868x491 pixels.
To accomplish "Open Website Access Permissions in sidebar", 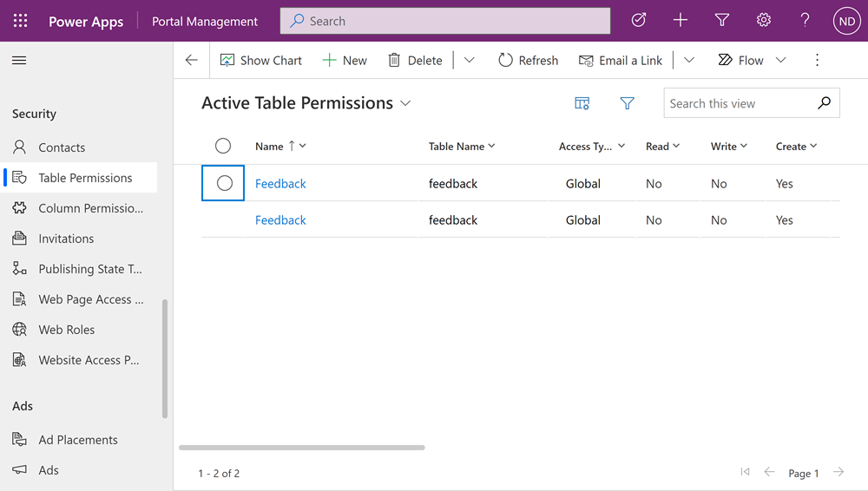I will (x=80, y=360).
